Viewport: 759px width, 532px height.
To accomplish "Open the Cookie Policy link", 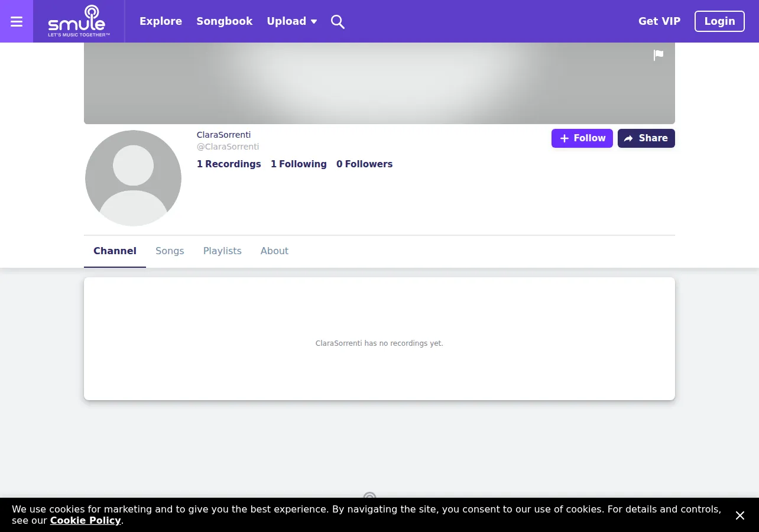I will 86,521.
